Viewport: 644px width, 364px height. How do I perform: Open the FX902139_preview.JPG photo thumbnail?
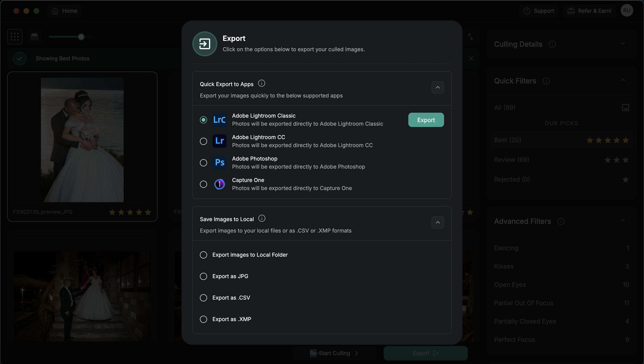[82, 140]
